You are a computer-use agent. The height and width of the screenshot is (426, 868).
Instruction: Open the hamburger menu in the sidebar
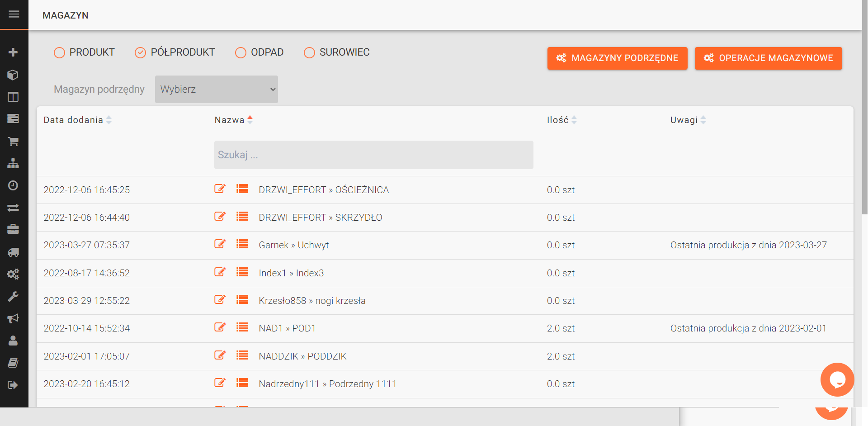point(14,14)
